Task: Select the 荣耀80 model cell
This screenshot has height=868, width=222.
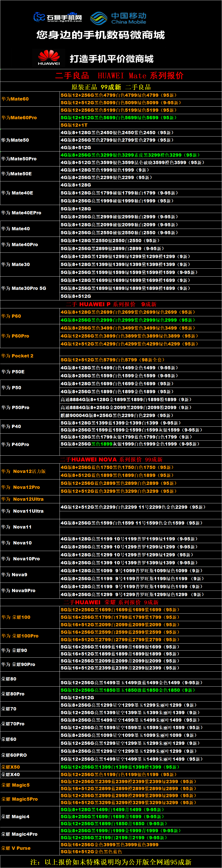Action: pyautogui.click(x=30, y=679)
